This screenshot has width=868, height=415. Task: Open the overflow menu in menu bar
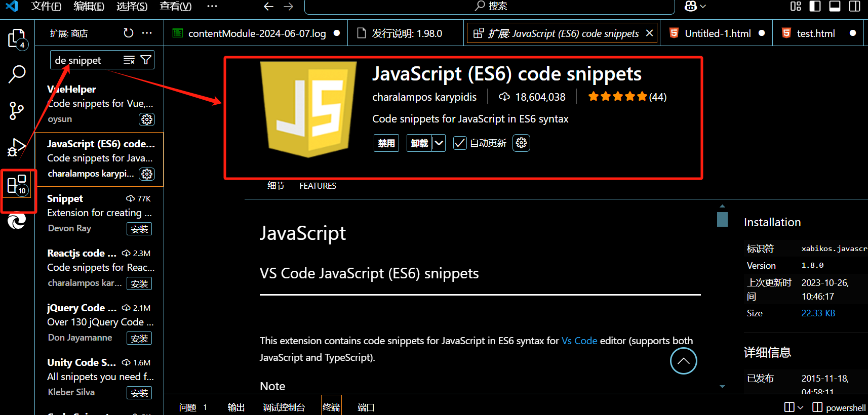point(212,6)
